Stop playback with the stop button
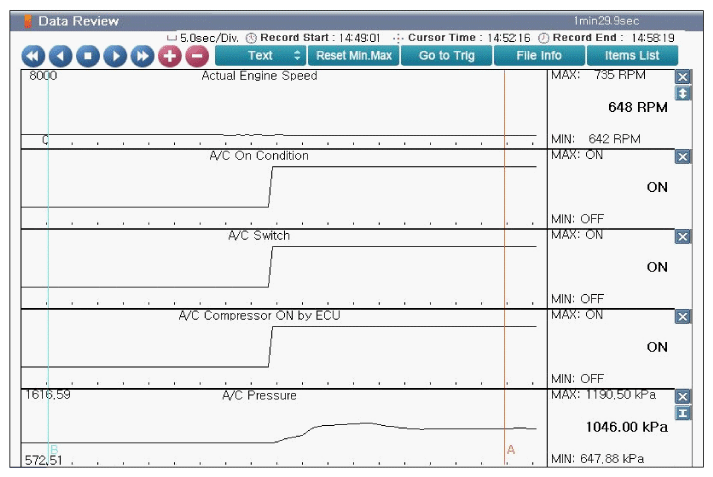Viewport: 713px width, 477px height. (88, 56)
